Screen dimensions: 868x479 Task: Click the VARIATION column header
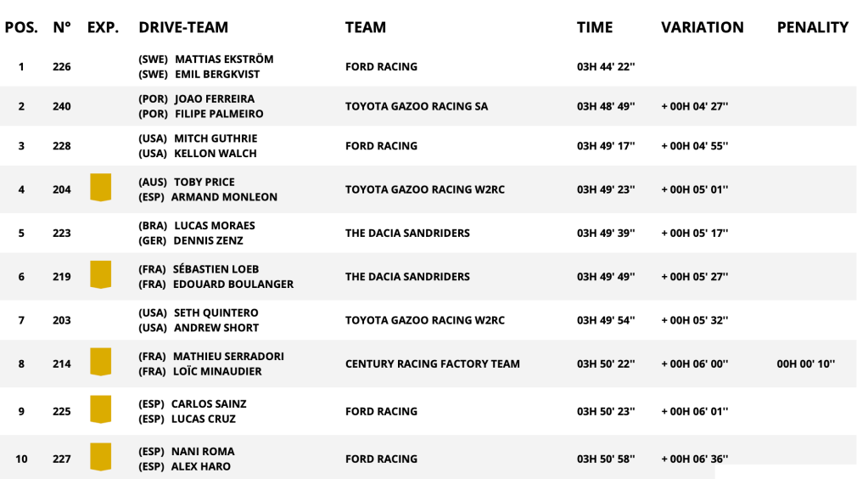(x=702, y=27)
